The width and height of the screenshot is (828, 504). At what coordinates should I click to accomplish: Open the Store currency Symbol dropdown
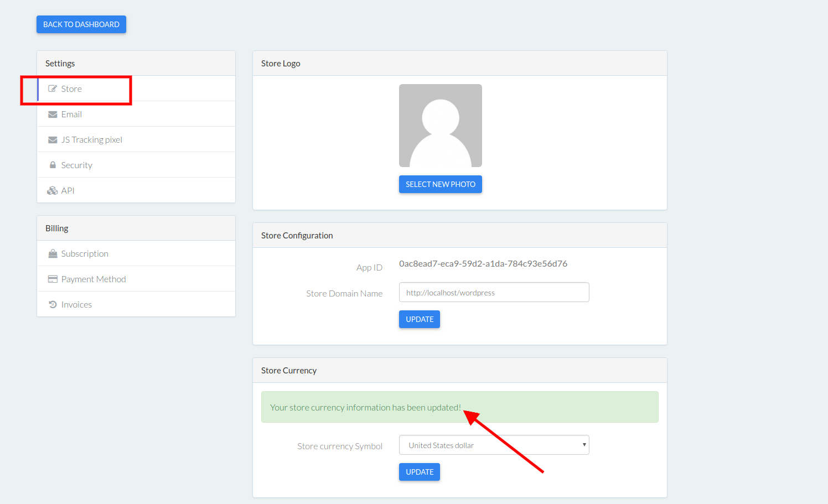pos(494,445)
